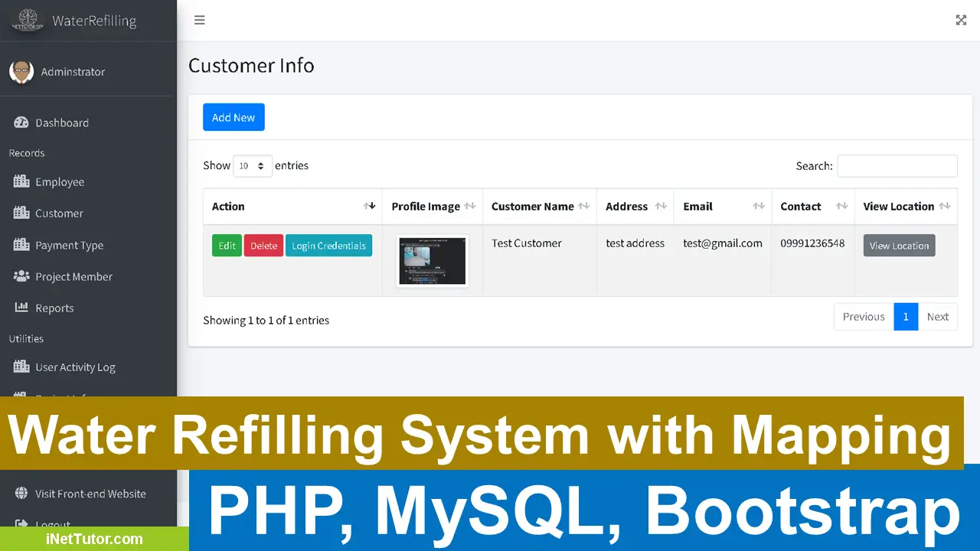Click the Customer Name column header text
This screenshot has width=980, height=551.
[x=533, y=207]
